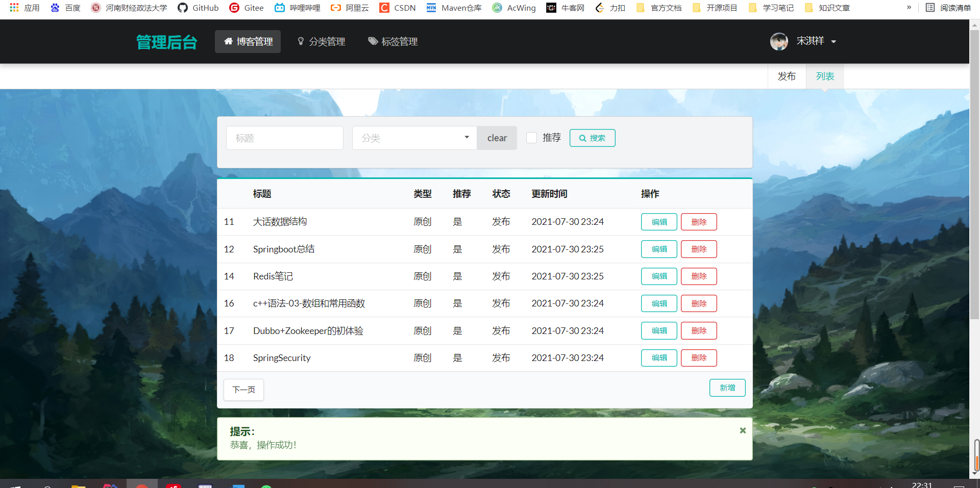The image size is (980, 488).
Task: Switch to the 发布 tab
Action: 787,76
